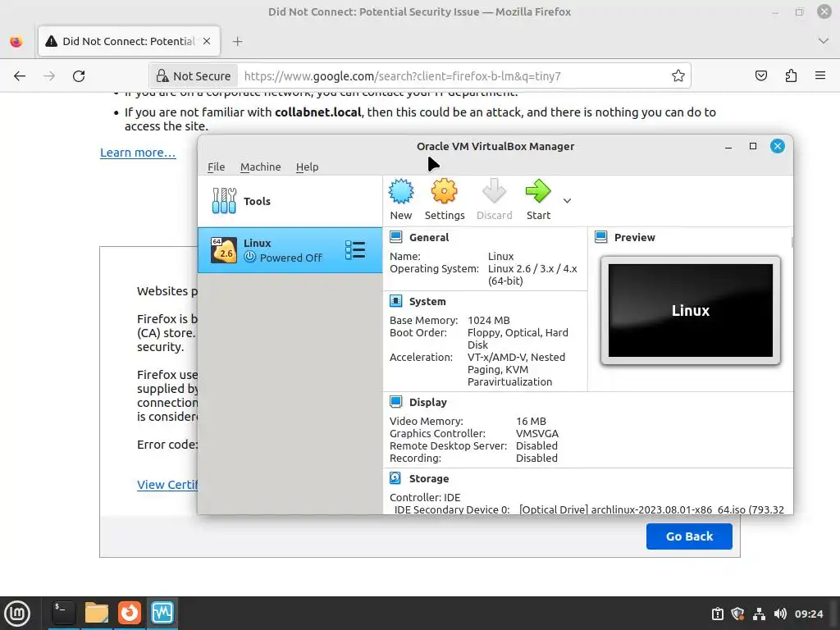Open the taskbar volume control

click(780, 614)
